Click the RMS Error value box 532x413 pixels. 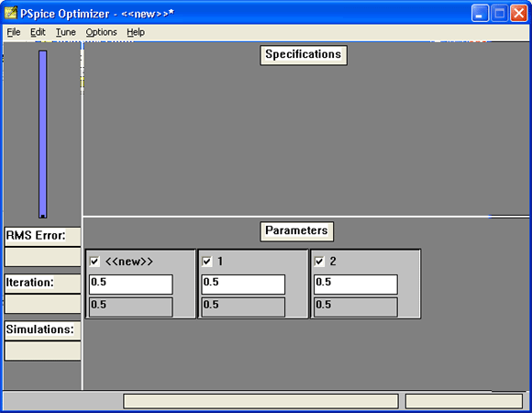[43, 257]
